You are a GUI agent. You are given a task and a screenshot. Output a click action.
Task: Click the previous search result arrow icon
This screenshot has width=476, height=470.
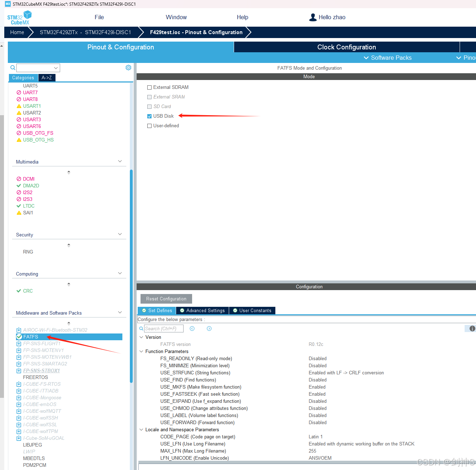coord(192,329)
